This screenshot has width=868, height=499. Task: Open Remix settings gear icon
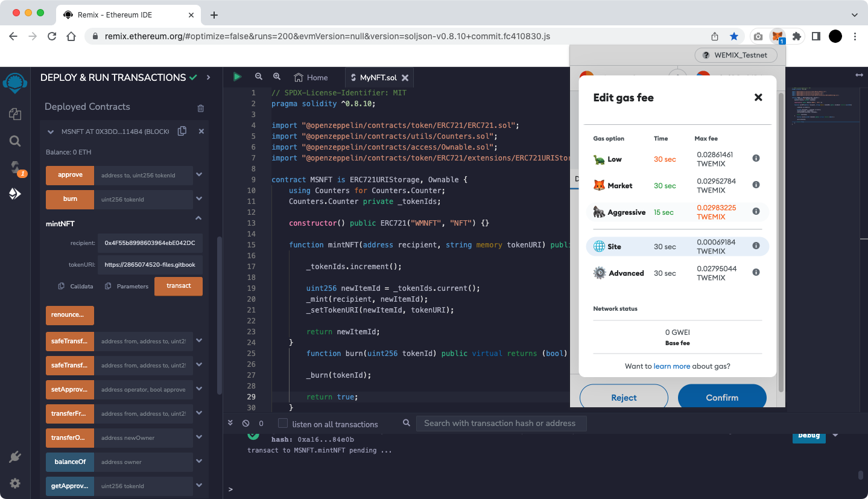click(15, 483)
